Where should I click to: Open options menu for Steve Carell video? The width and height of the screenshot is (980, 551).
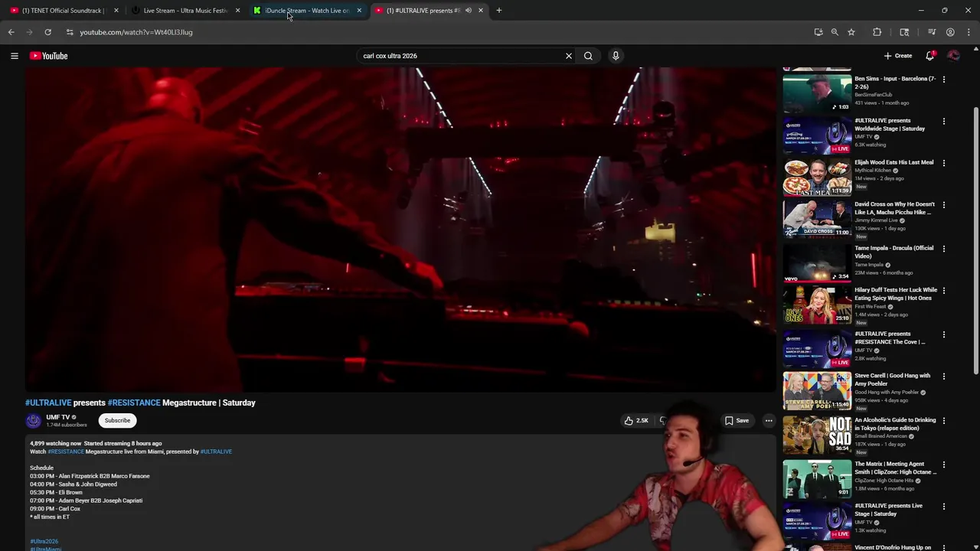[943, 377]
